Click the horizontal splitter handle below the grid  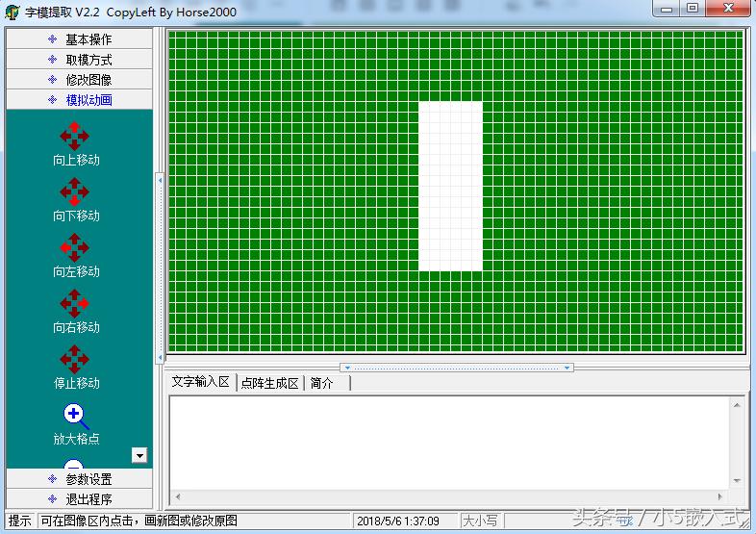pyautogui.click(x=458, y=368)
